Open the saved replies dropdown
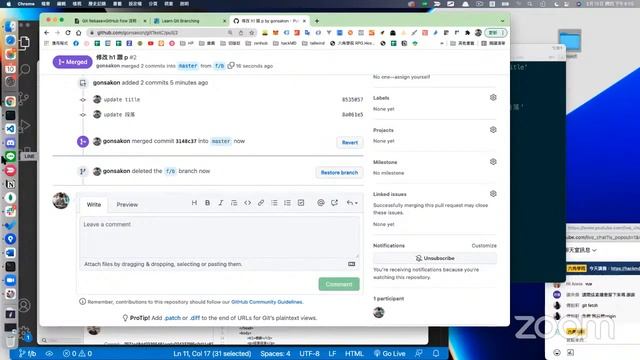640x360 pixels. tap(352, 203)
